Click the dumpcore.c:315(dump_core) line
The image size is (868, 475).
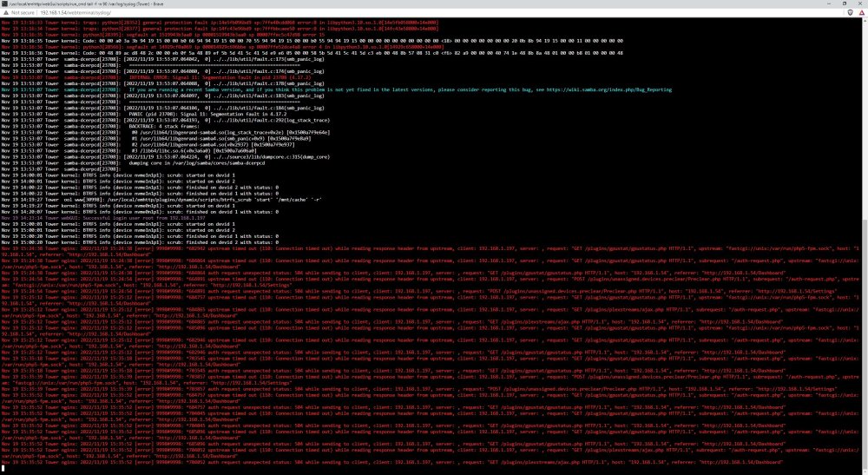166,156
